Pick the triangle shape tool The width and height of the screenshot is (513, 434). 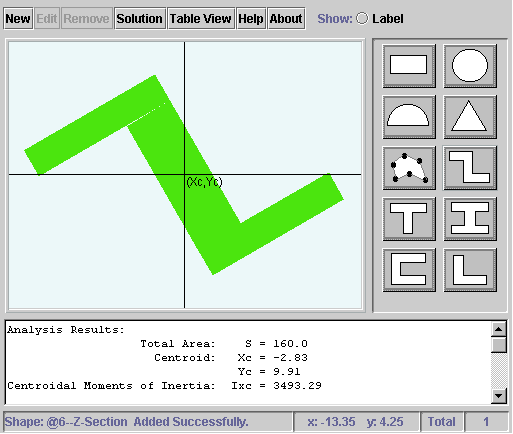click(x=470, y=117)
